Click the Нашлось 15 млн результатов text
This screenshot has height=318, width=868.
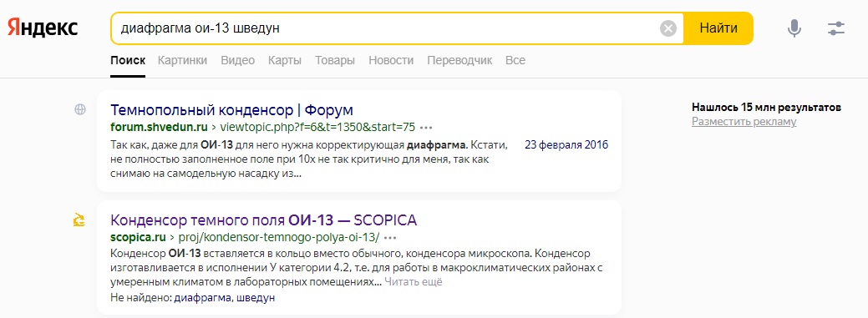point(766,108)
